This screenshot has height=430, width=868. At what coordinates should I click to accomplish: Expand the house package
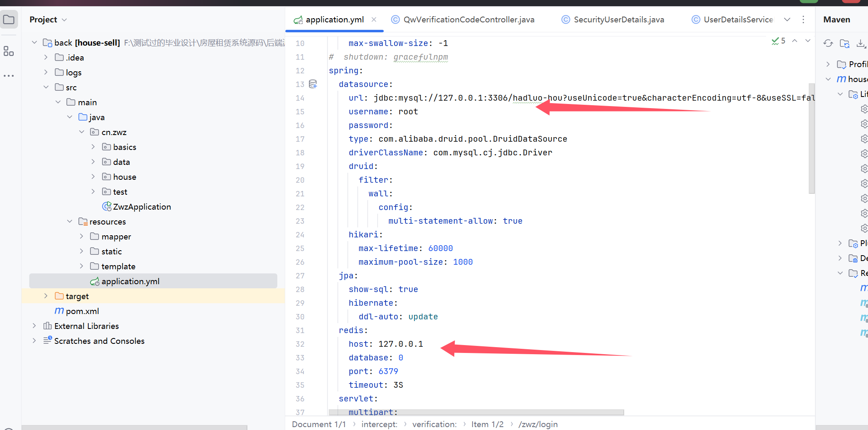pos(93,176)
